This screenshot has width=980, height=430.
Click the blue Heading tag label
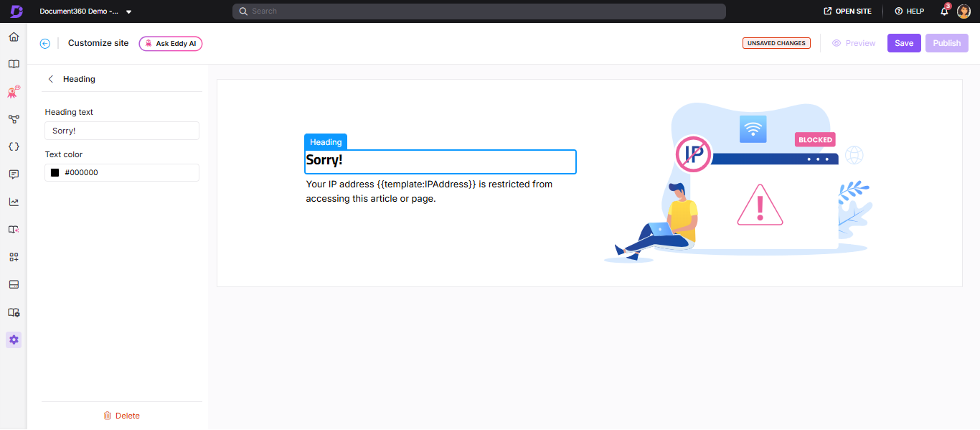click(x=326, y=142)
